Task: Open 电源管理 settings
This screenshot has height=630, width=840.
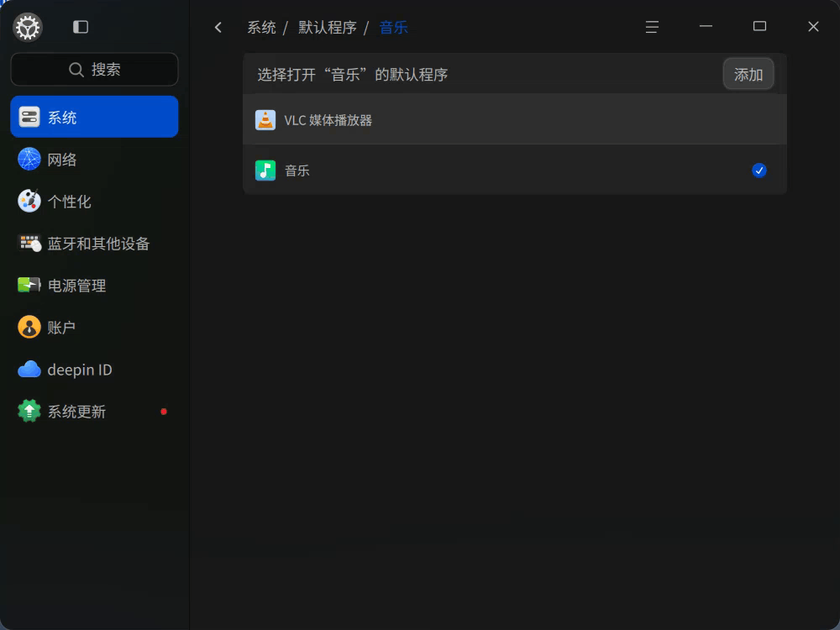Action: coord(94,286)
